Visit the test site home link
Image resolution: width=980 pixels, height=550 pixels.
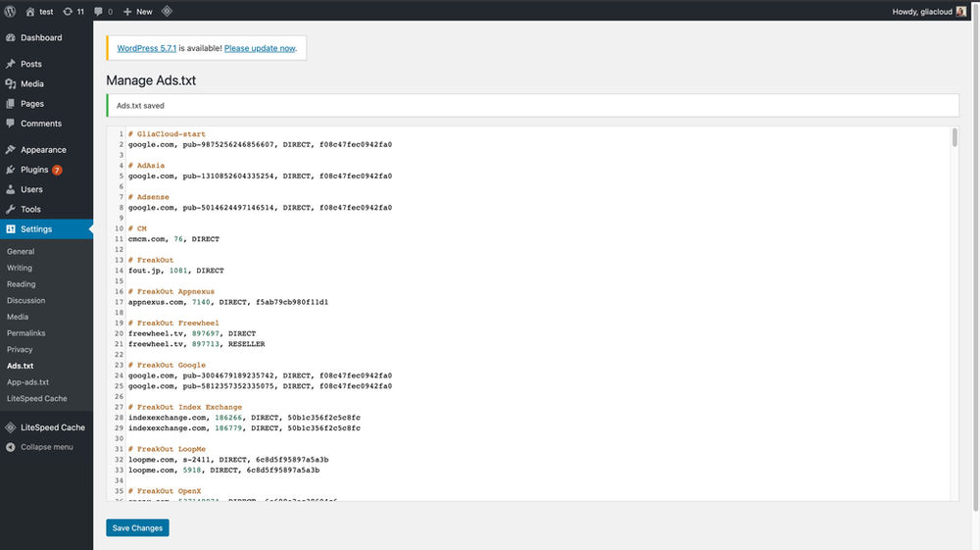39,11
